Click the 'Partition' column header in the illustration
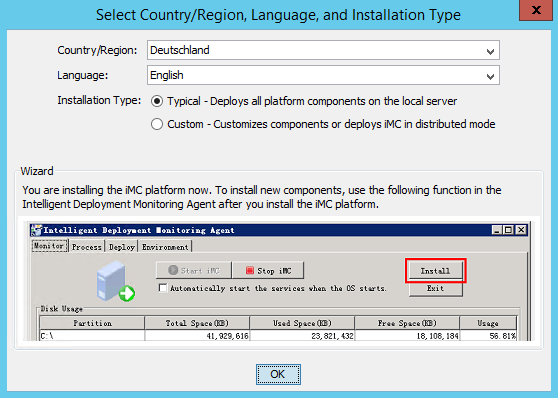 pos(92,323)
